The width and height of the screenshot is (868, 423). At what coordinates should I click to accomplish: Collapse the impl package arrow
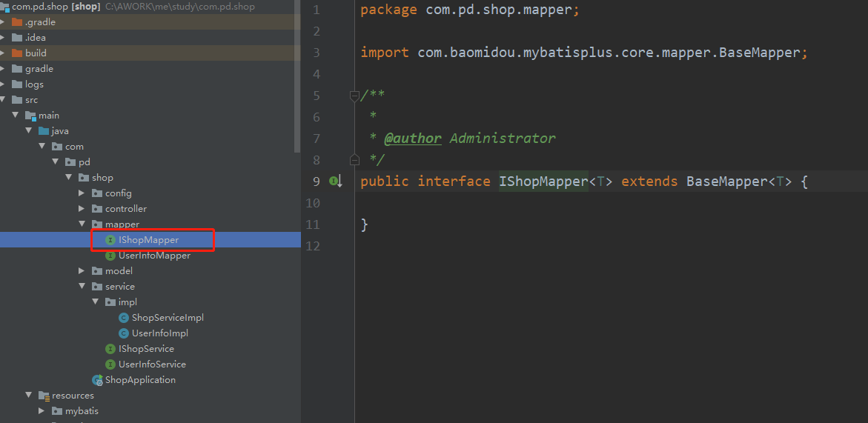(x=95, y=302)
